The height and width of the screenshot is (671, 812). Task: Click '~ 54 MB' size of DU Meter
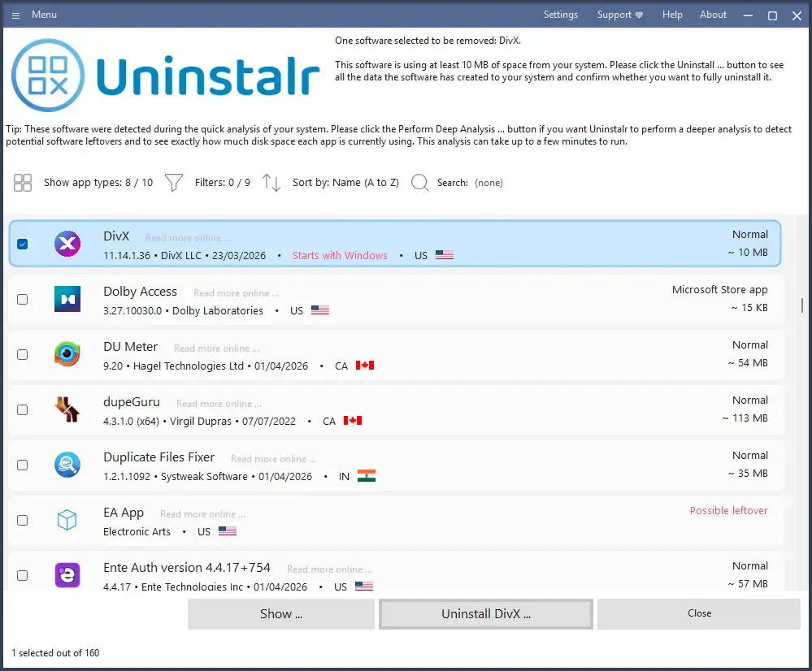pyautogui.click(x=747, y=362)
